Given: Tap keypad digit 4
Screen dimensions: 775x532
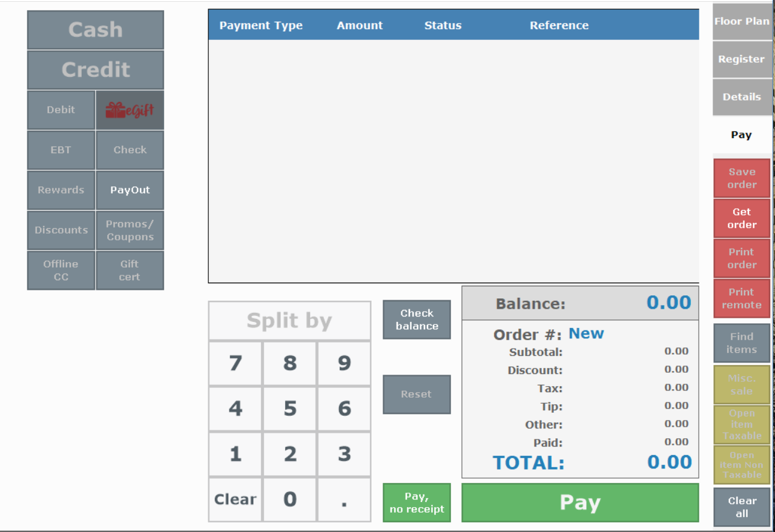Looking at the screenshot, I should [236, 409].
